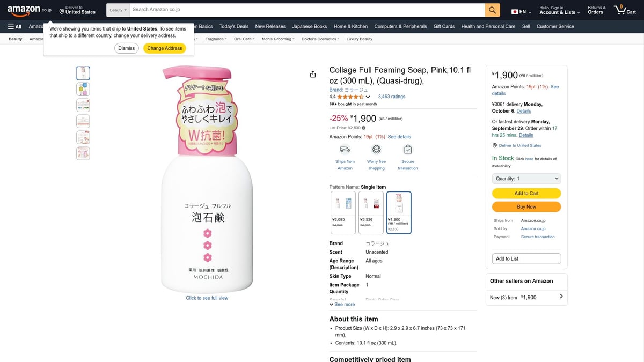Expand See more product details
The height and width of the screenshot is (362, 644).
pyautogui.click(x=342, y=304)
